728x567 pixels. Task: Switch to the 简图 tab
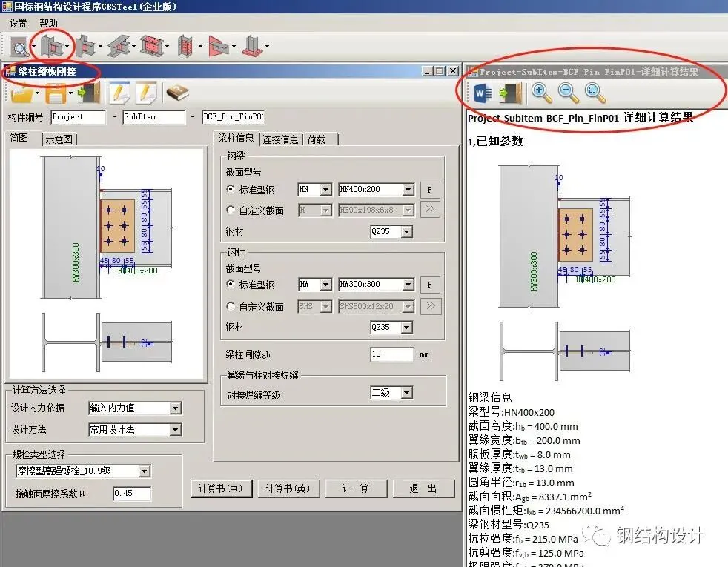(x=19, y=138)
